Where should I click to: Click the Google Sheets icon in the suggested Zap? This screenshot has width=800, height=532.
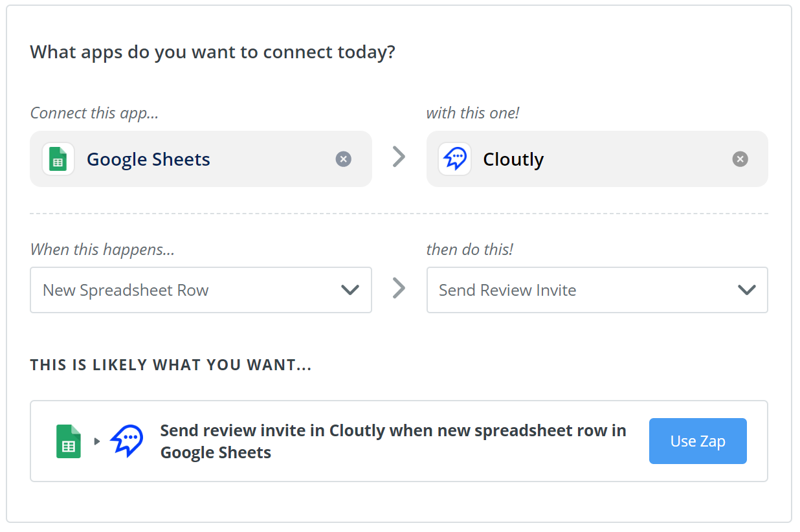click(x=69, y=441)
